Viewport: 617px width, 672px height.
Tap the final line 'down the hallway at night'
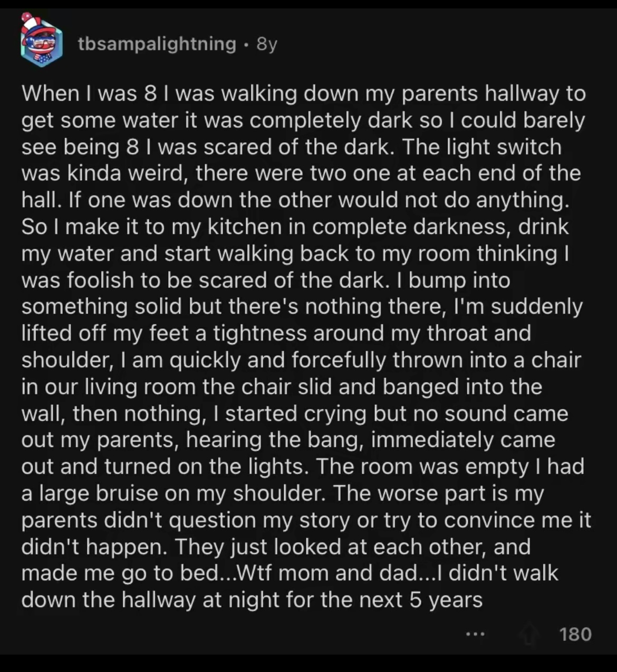pos(252,600)
